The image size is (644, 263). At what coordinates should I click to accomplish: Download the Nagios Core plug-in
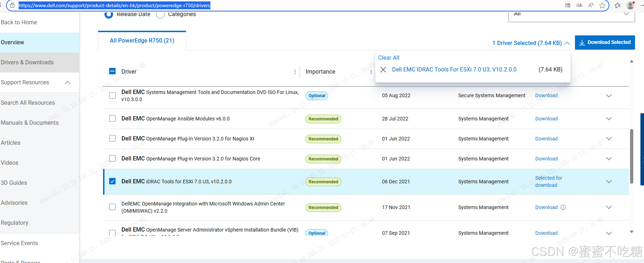click(546, 159)
